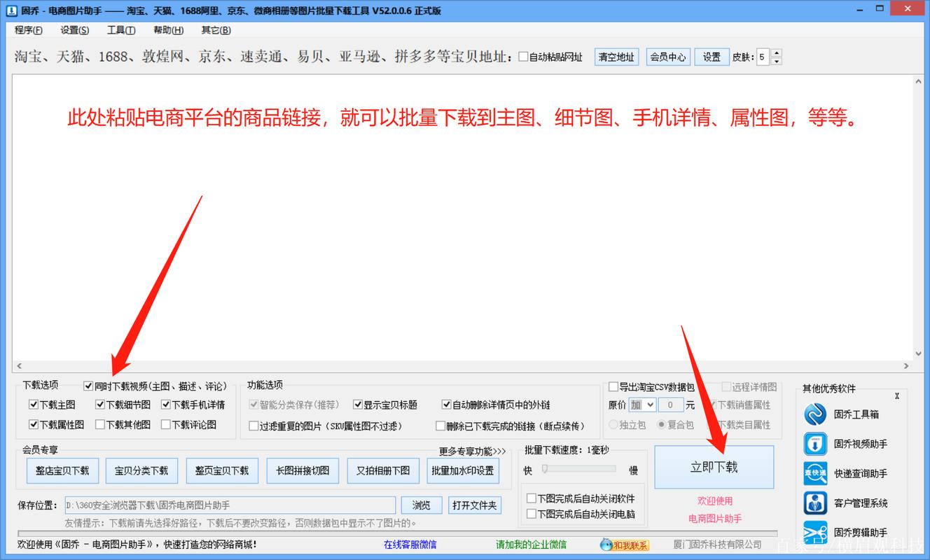Launch 固乔视频助手 via its download icon
Screen dimensions: 930x560
(x=815, y=444)
